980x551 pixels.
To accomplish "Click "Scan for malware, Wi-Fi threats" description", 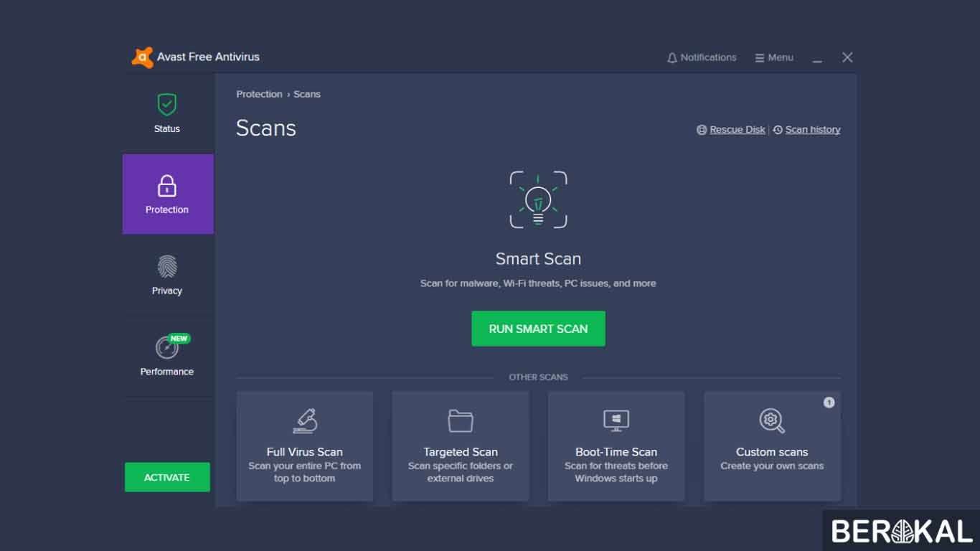I will tap(538, 283).
